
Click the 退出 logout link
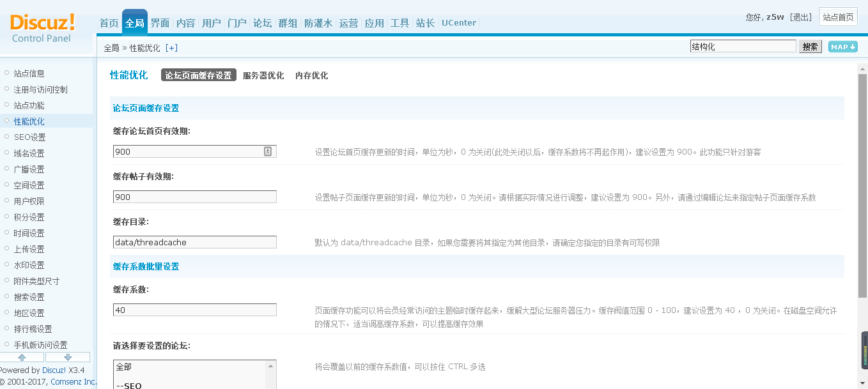coord(801,17)
